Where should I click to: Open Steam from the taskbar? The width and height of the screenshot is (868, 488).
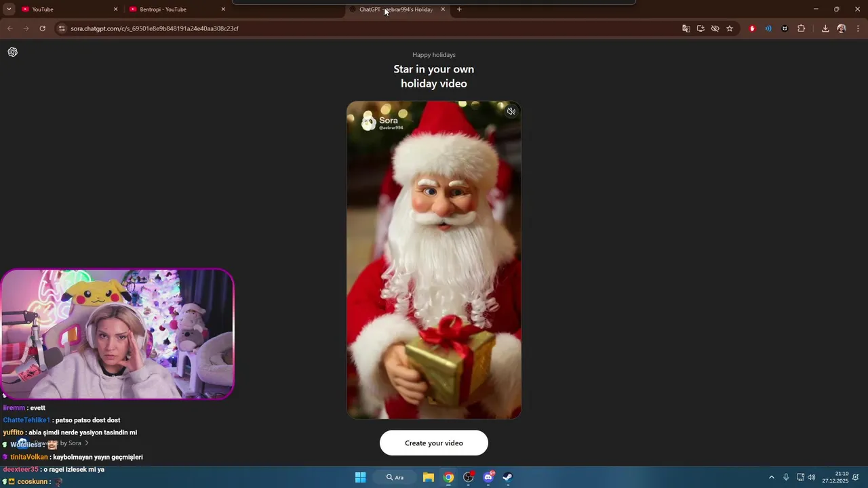[x=507, y=477]
